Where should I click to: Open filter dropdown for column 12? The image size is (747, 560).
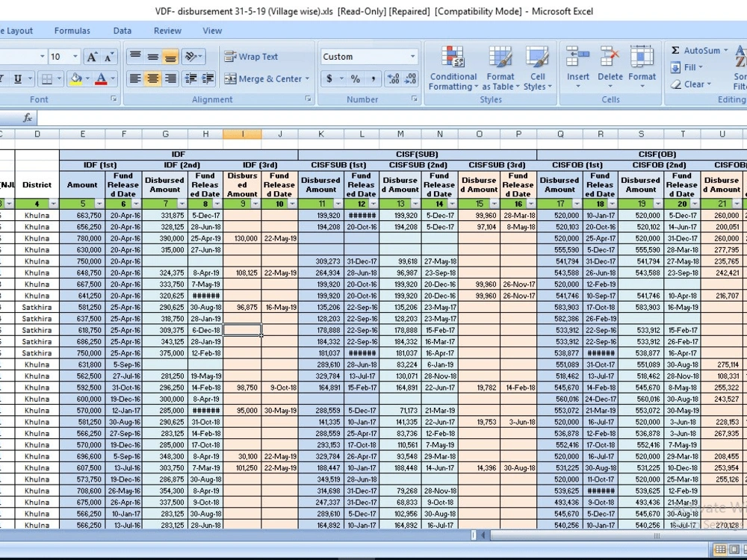[373, 205]
